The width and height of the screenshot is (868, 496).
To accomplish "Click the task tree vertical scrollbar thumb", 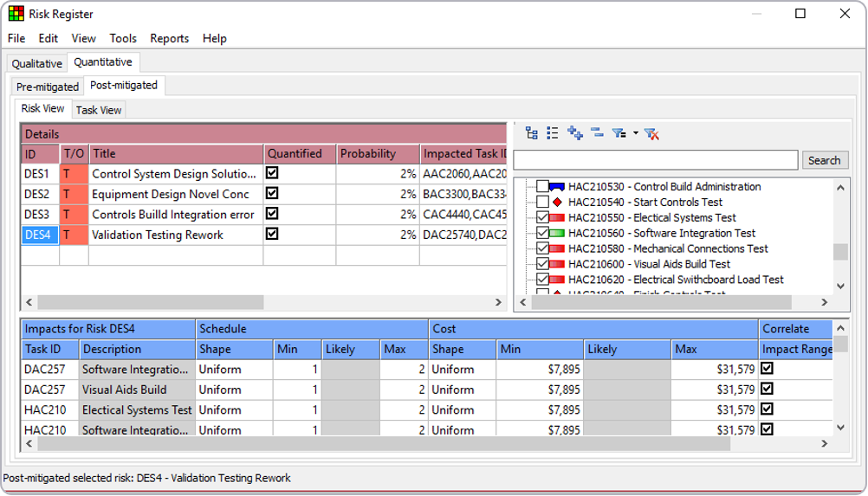I will (841, 252).
